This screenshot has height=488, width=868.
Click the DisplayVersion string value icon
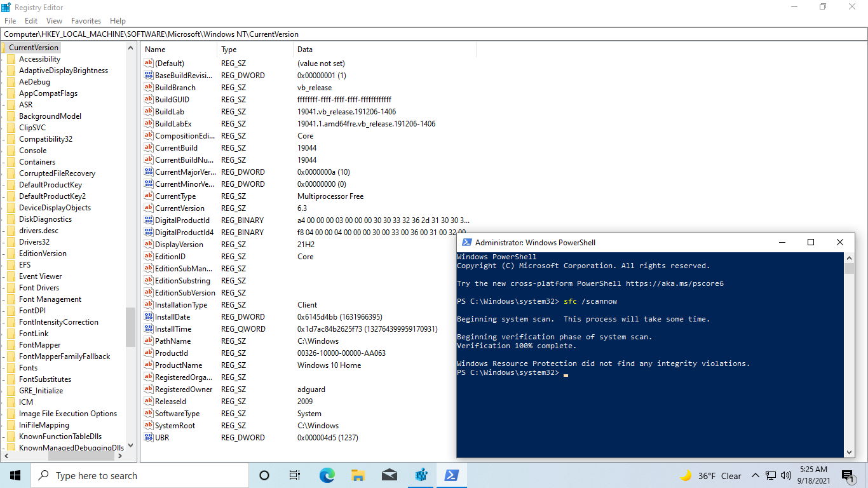[149, 245]
